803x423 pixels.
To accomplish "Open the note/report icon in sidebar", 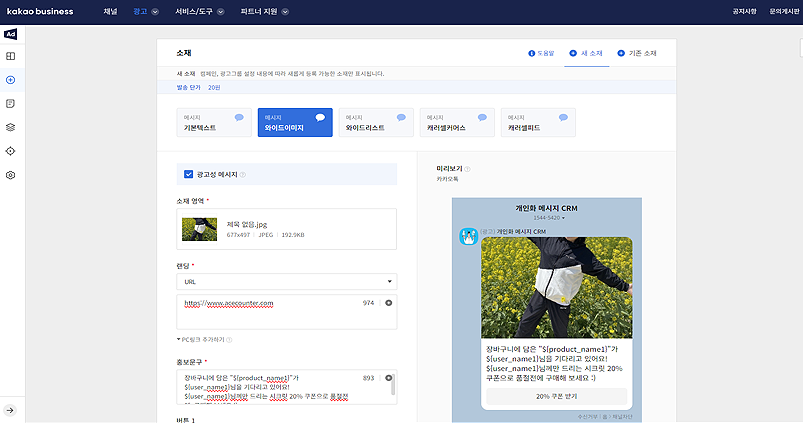I will tap(10, 103).
